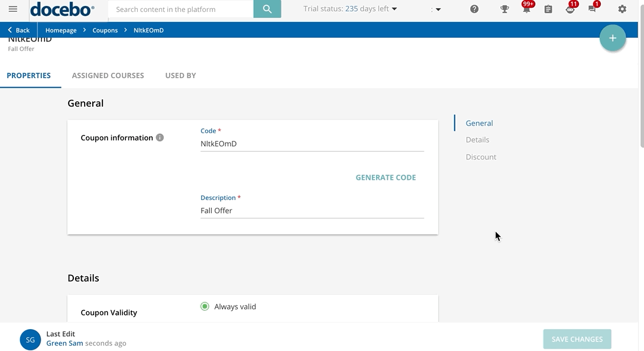The image size is (644, 351).
Task: Go back using the Back button
Action: pos(19,30)
